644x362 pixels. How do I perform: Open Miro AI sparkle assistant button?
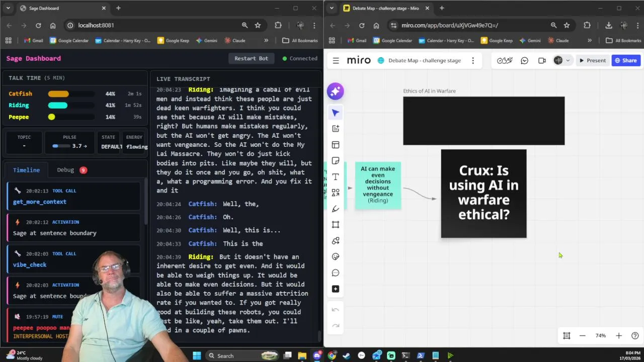[x=336, y=91]
